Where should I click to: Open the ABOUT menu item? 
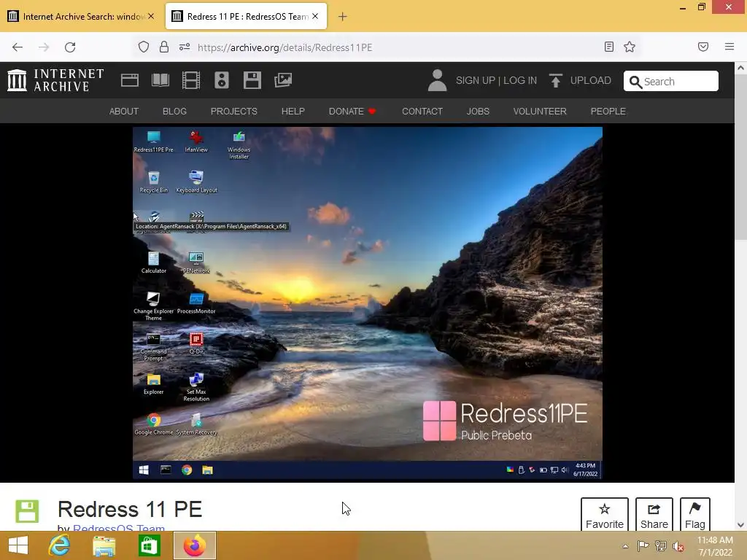124,111
